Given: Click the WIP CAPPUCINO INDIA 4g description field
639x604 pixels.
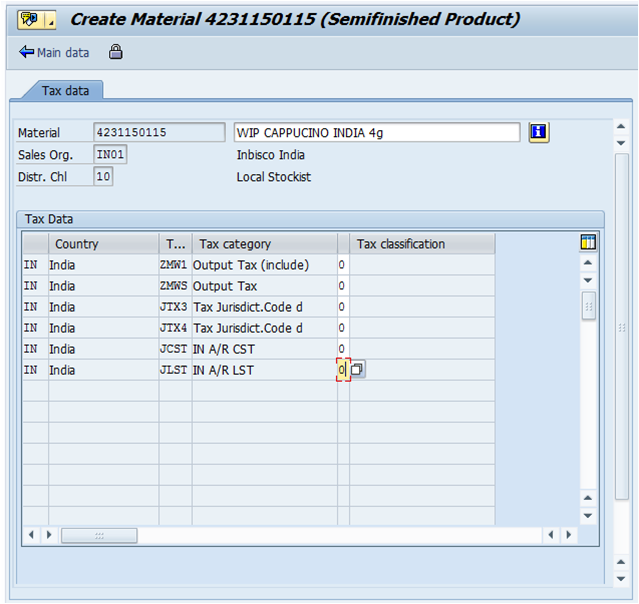Looking at the screenshot, I should point(376,132).
